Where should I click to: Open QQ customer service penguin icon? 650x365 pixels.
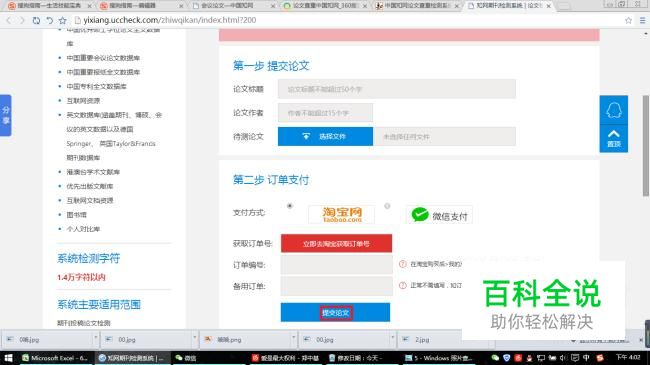click(614, 110)
